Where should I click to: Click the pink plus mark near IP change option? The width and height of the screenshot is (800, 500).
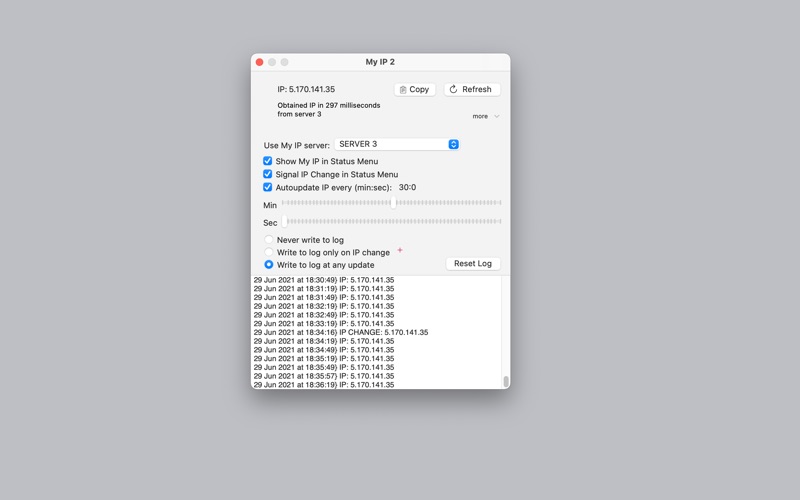tap(400, 250)
